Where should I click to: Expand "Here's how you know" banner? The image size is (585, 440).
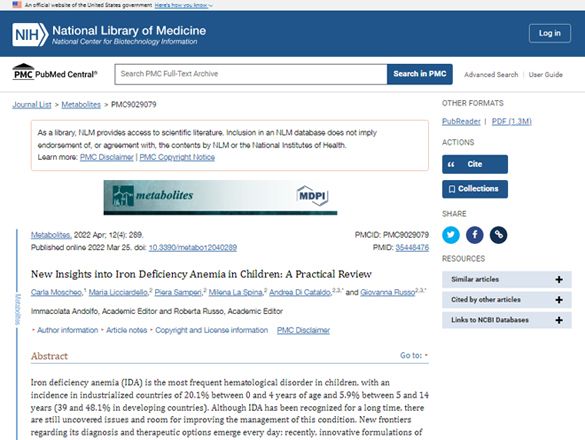click(184, 5)
